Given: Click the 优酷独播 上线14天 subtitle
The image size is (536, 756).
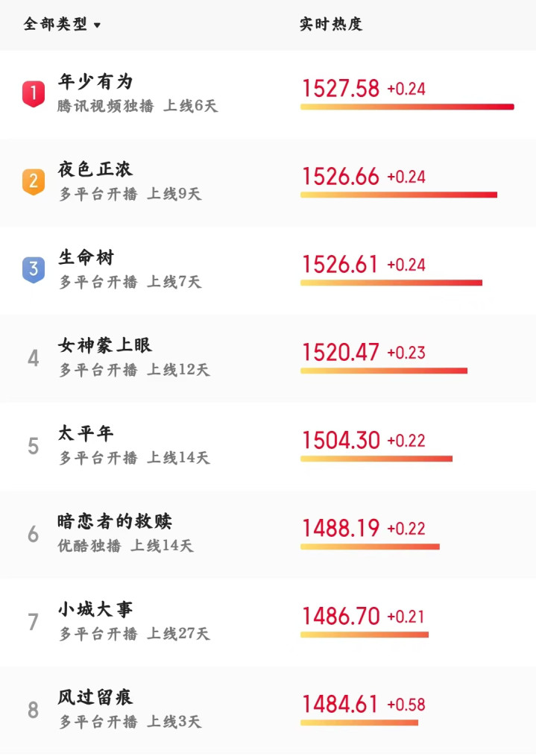Looking at the screenshot, I should pos(125,546).
